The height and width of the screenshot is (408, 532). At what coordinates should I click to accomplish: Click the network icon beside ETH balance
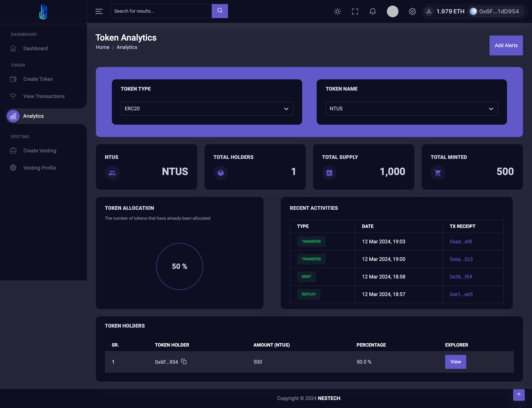429,11
